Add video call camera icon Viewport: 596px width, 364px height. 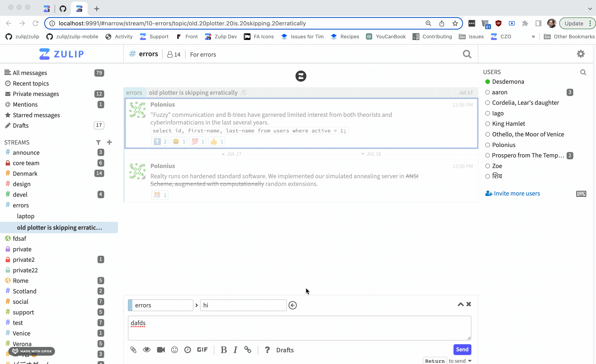click(x=161, y=350)
